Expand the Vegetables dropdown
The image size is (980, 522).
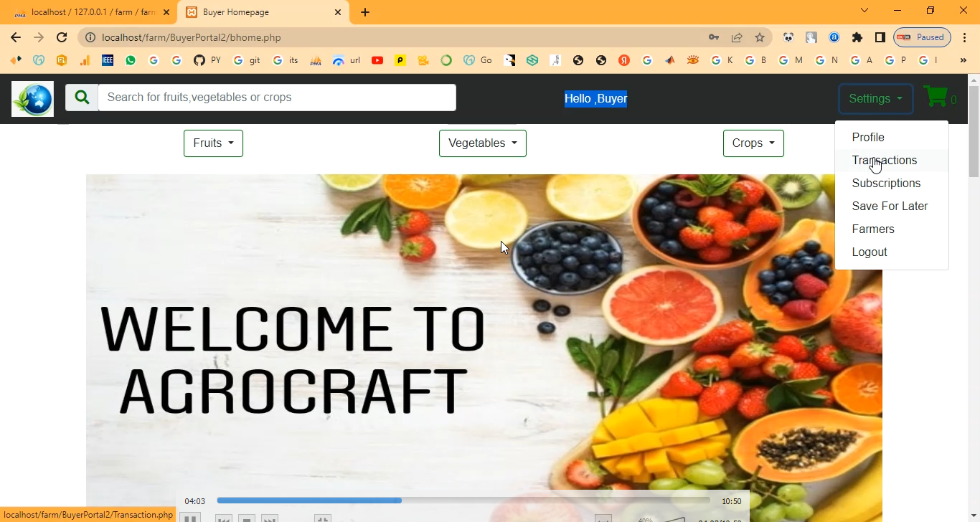pos(483,143)
